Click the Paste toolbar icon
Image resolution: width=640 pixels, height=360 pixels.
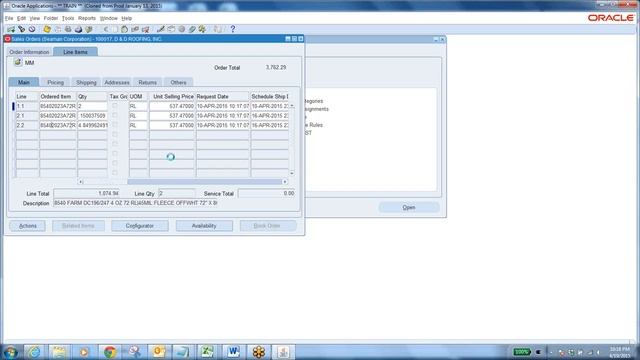click(x=124, y=29)
